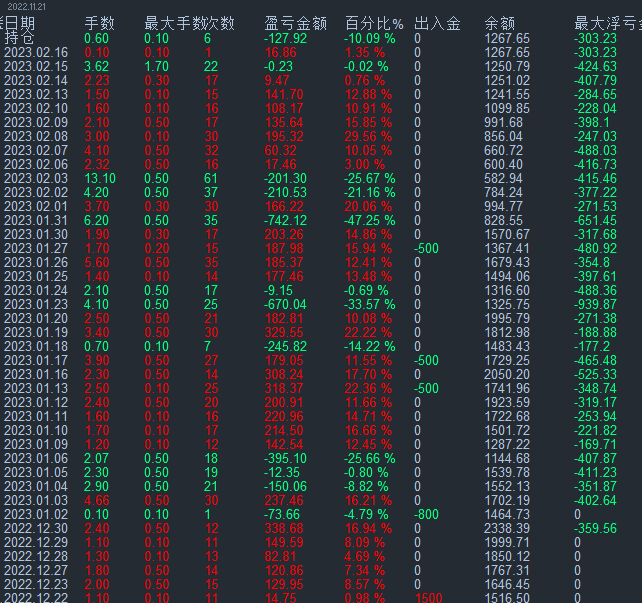
Task: Click the -939.87 max floating loss cell
Action: (596, 304)
